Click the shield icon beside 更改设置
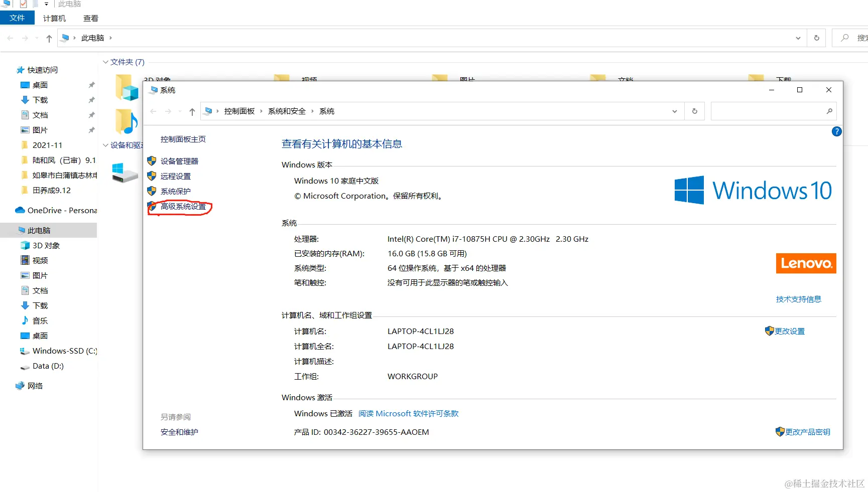 coord(770,331)
